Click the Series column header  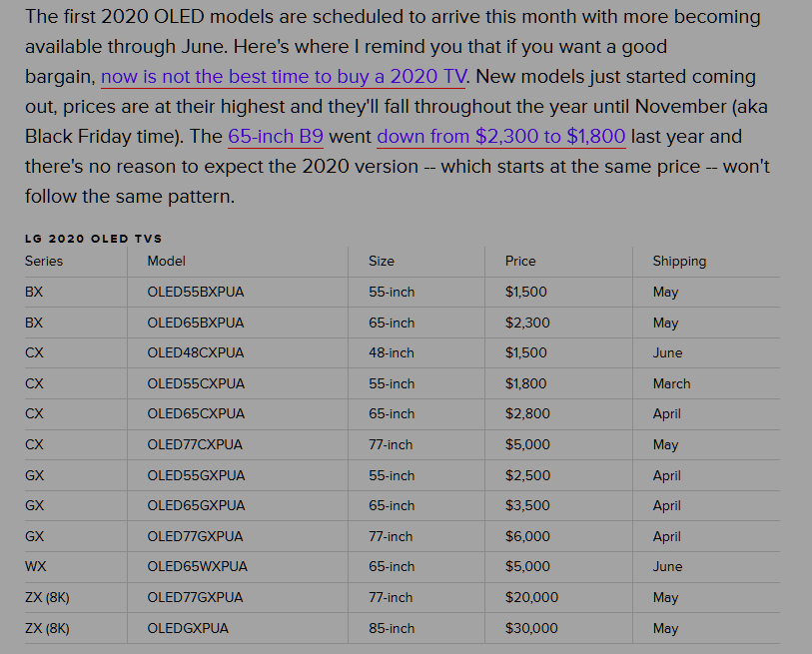[44, 261]
